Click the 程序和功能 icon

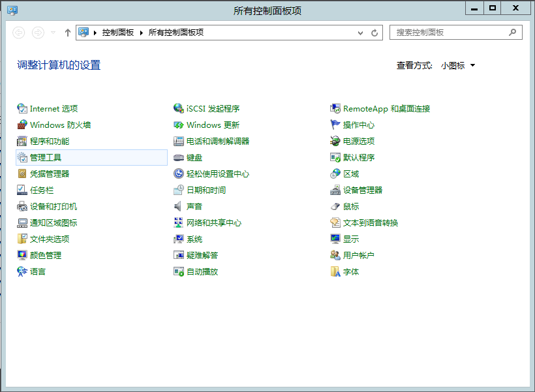(x=22, y=142)
